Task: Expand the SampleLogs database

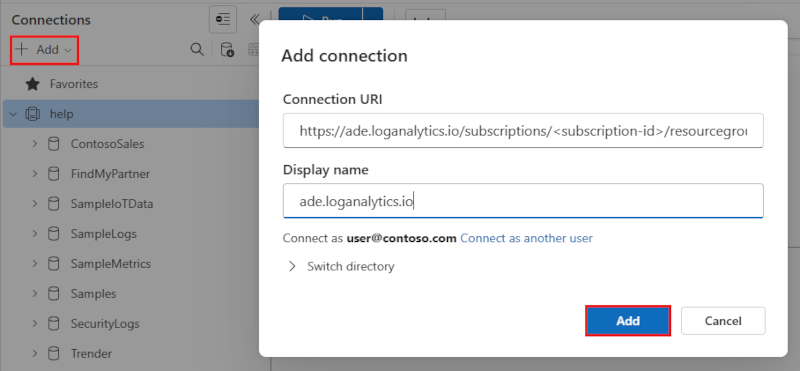Action: tap(35, 234)
